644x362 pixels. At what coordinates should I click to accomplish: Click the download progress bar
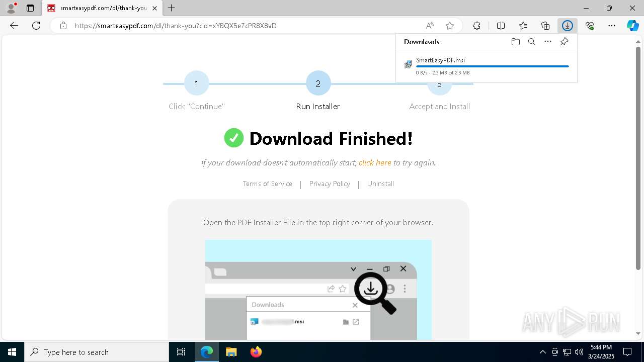(x=492, y=66)
